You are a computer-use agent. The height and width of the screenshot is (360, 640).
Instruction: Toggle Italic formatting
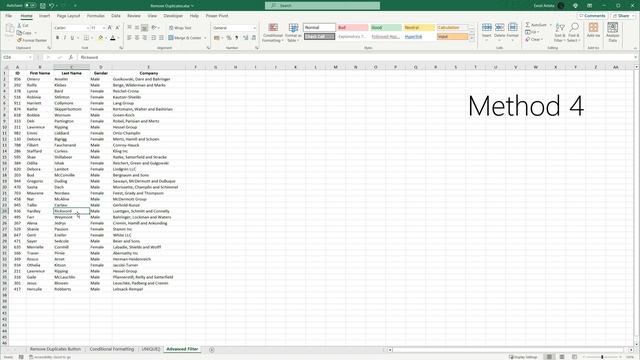point(65,38)
